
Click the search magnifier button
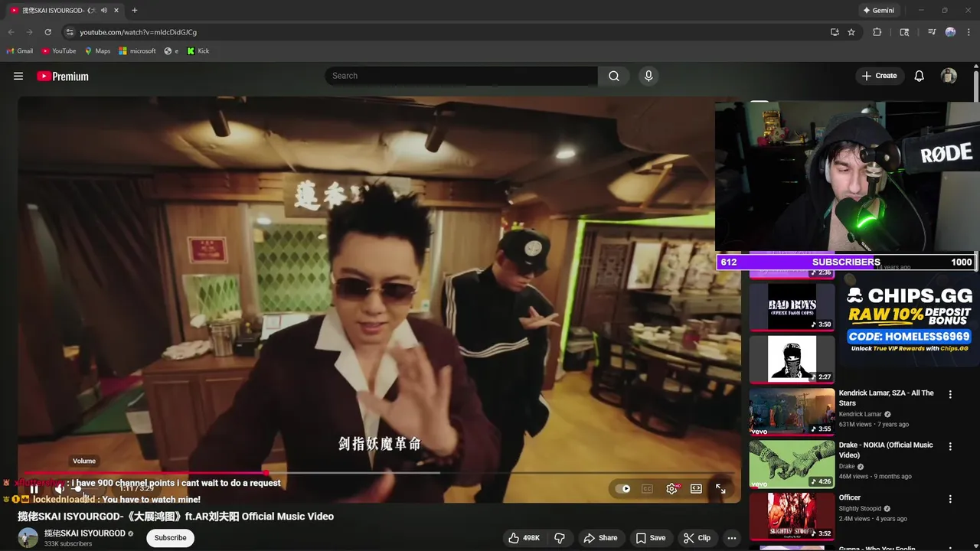click(614, 76)
